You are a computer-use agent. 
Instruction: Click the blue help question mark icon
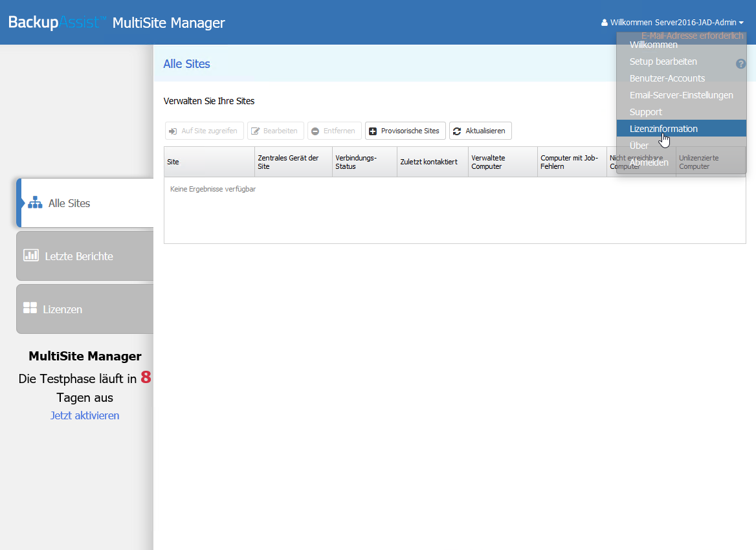click(740, 63)
